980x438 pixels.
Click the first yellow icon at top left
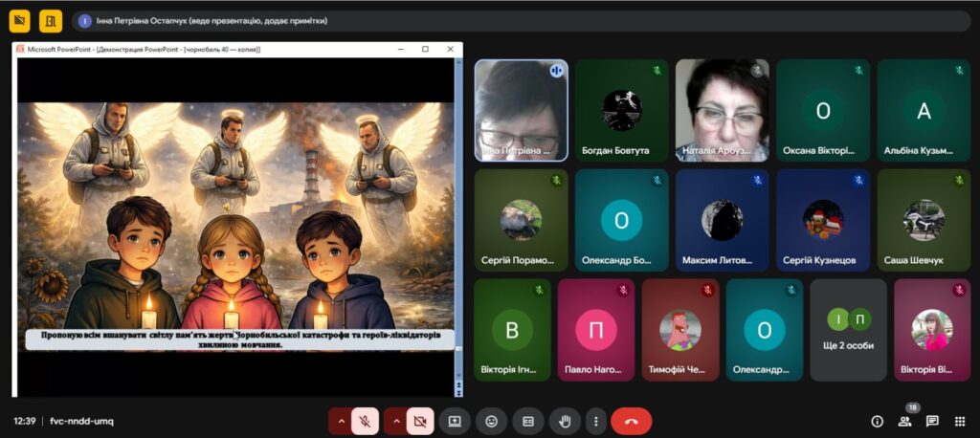(19, 20)
